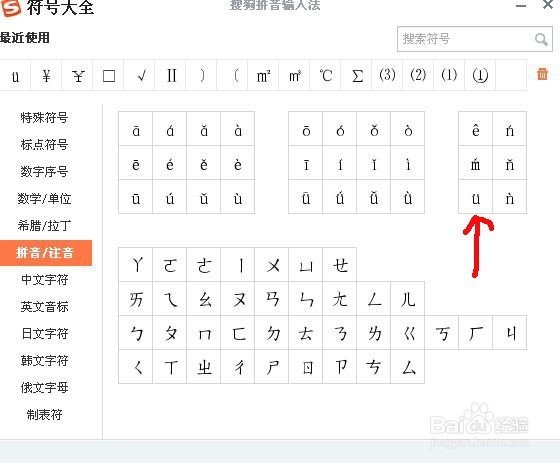This screenshot has width=560, height=463.
Task: Insert pinyin ù with grave
Action: (x=238, y=197)
